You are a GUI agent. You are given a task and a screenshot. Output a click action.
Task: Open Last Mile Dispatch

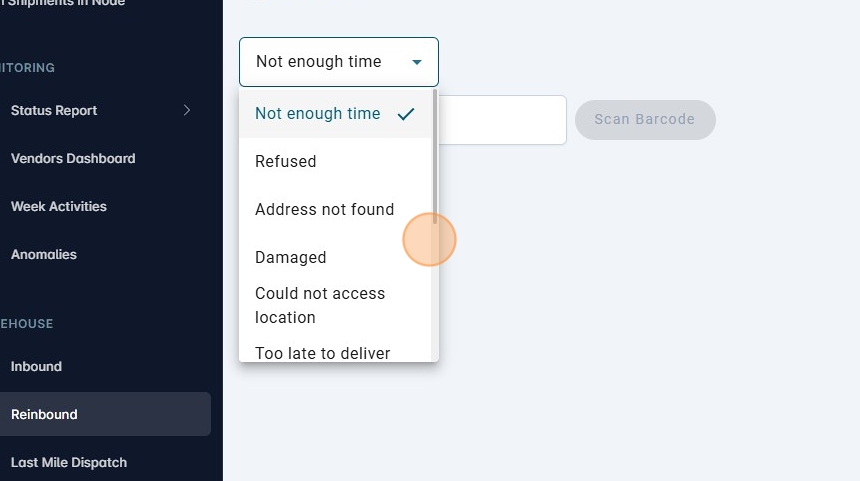tap(69, 462)
